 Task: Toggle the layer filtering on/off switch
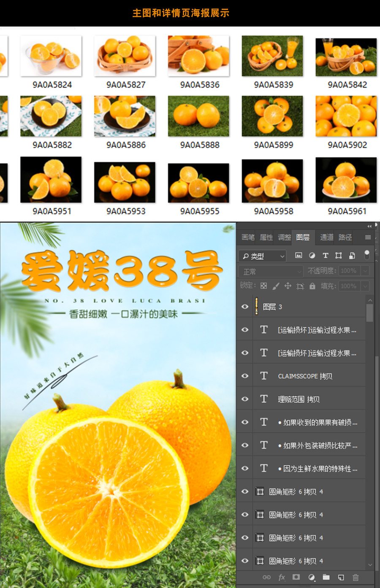pos(367,255)
